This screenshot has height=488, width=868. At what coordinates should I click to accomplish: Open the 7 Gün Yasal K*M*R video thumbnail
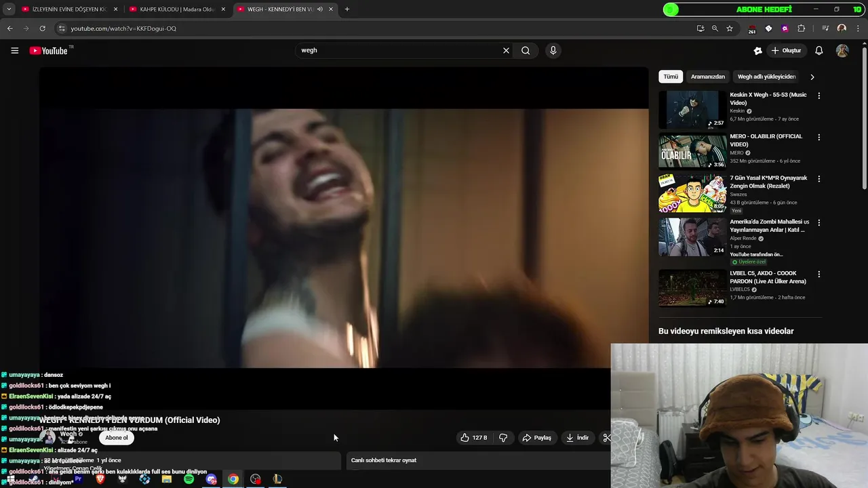pyautogui.click(x=692, y=193)
